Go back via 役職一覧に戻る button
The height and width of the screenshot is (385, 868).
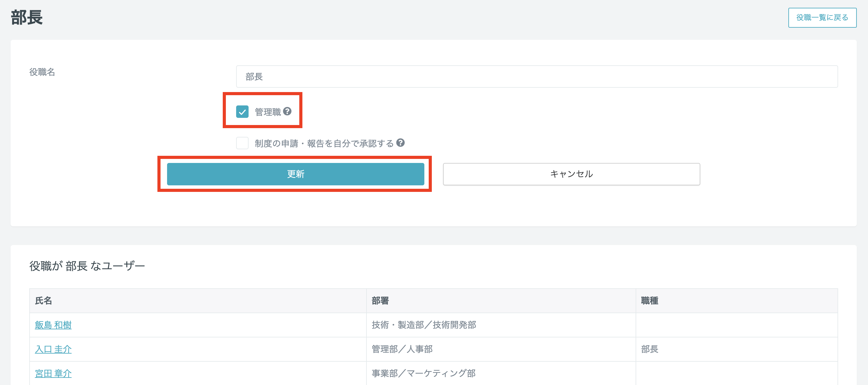(822, 17)
